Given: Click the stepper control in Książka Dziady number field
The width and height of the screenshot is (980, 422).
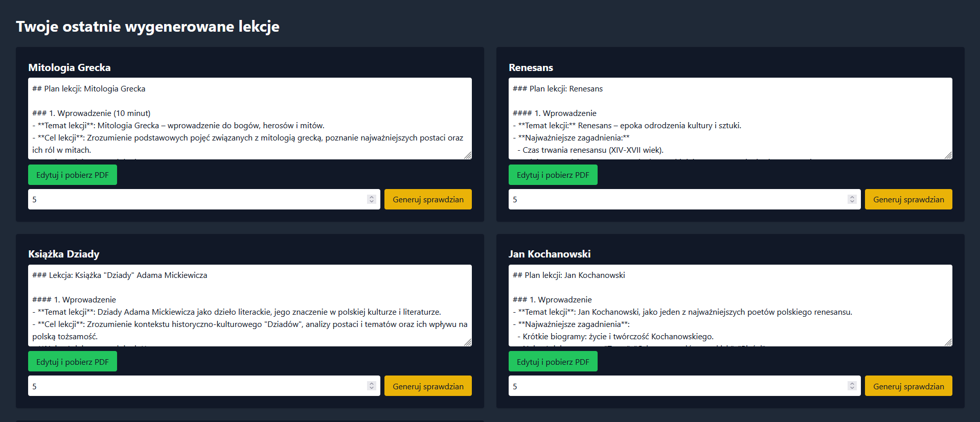Looking at the screenshot, I should [x=372, y=386].
